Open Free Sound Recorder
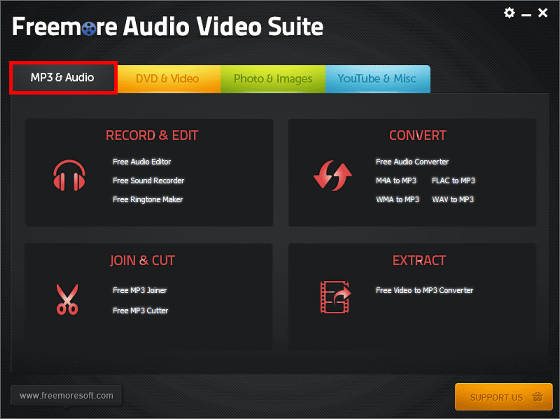The width and height of the screenshot is (560, 419). point(148,181)
